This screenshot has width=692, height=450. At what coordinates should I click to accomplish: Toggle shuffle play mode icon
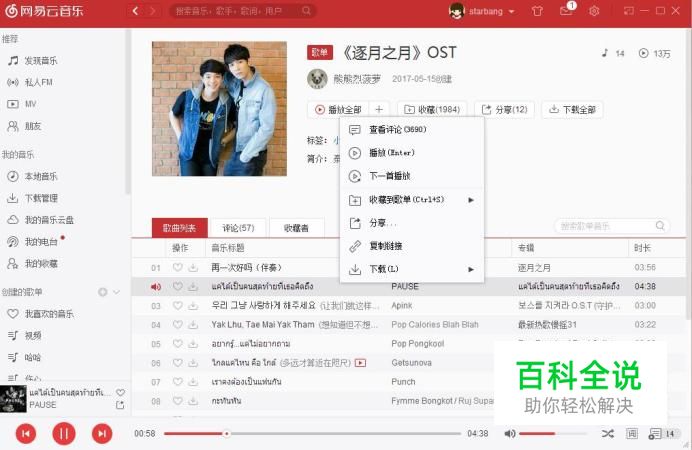pyautogui.click(x=608, y=434)
